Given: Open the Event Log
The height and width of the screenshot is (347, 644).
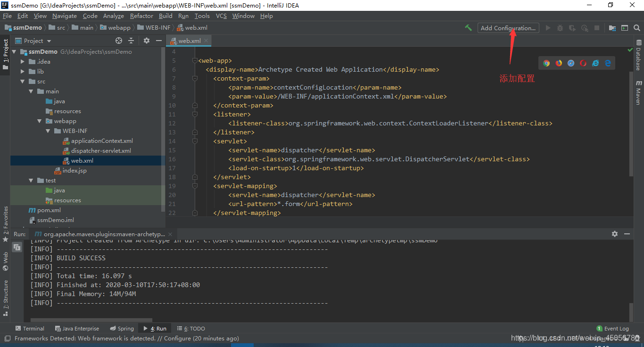Looking at the screenshot, I should point(613,329).
